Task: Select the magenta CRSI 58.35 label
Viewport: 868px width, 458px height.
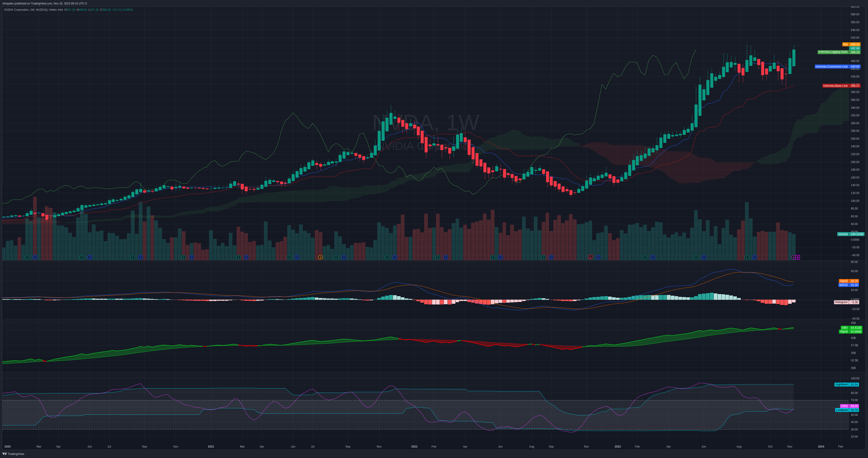Action: 849,406
